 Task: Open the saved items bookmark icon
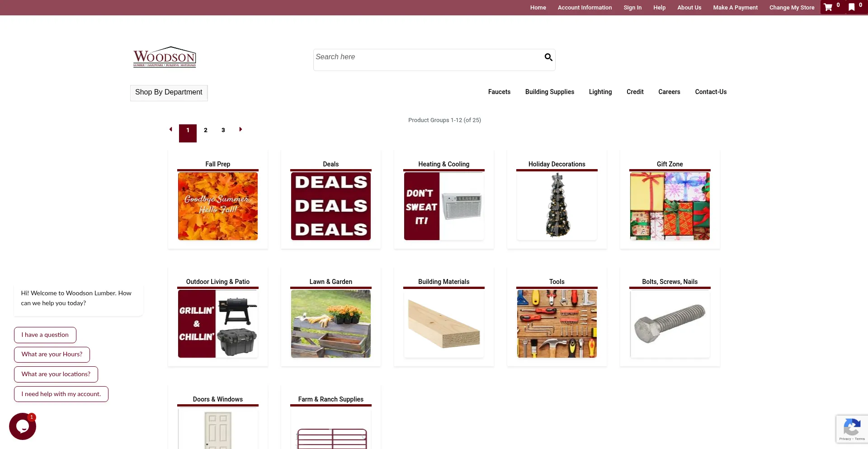click(x=852, y=7)
